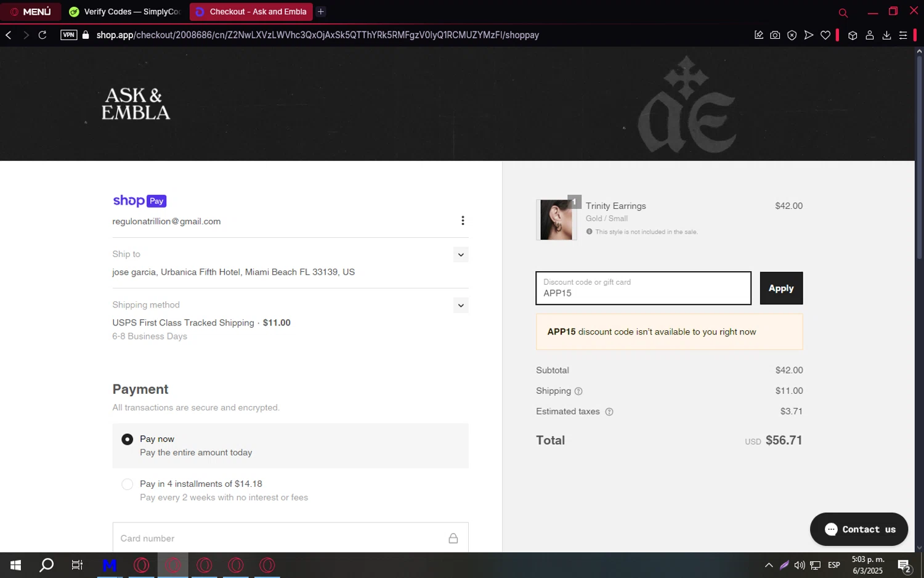Click the lock icon in Card number field
The image size is (924, 578).
453,538
